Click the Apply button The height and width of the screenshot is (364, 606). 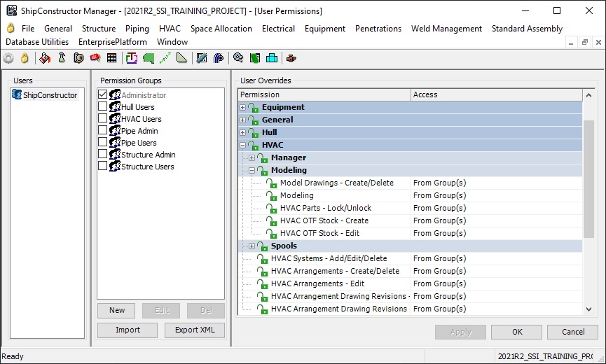(460, 332)
